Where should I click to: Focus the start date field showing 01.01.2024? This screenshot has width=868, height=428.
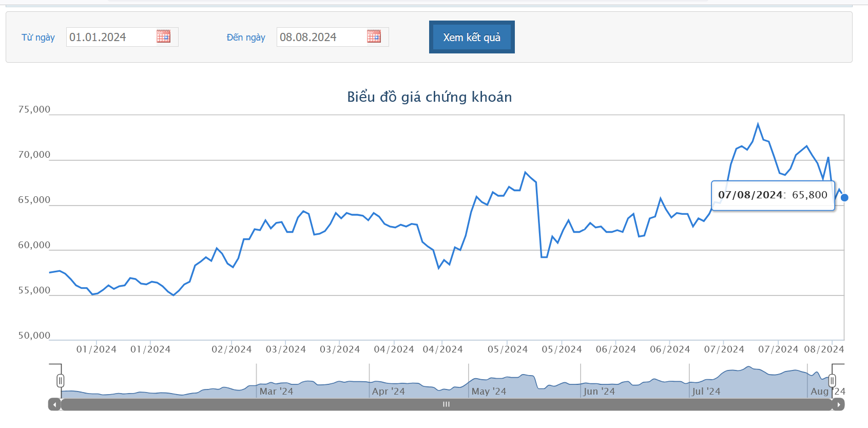coord(111,37)
